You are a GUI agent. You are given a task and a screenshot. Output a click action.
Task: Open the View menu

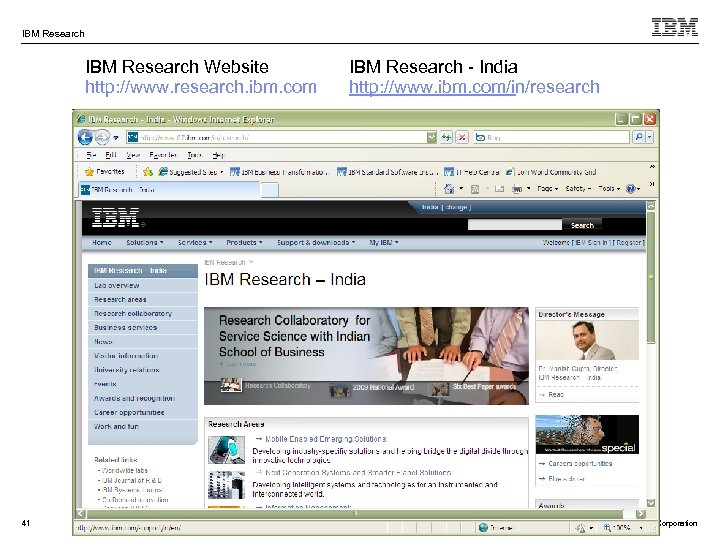133,155
